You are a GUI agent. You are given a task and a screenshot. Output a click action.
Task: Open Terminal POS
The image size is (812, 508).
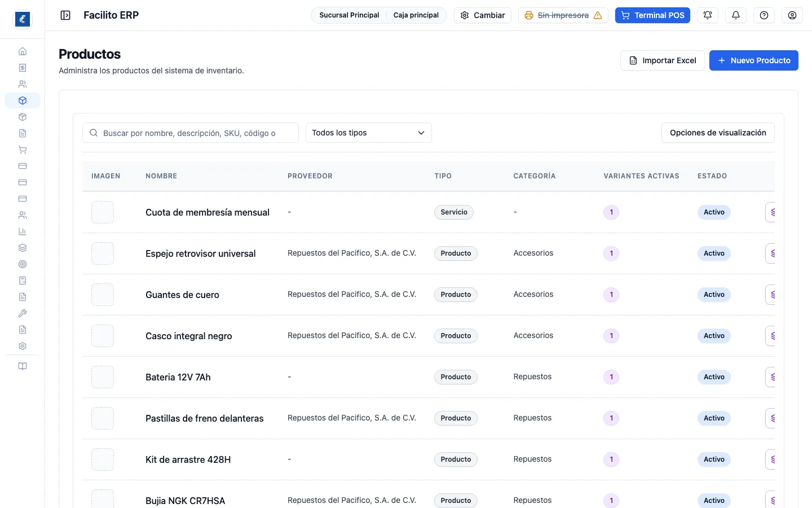pyautogui.click(x=652, y=15)
